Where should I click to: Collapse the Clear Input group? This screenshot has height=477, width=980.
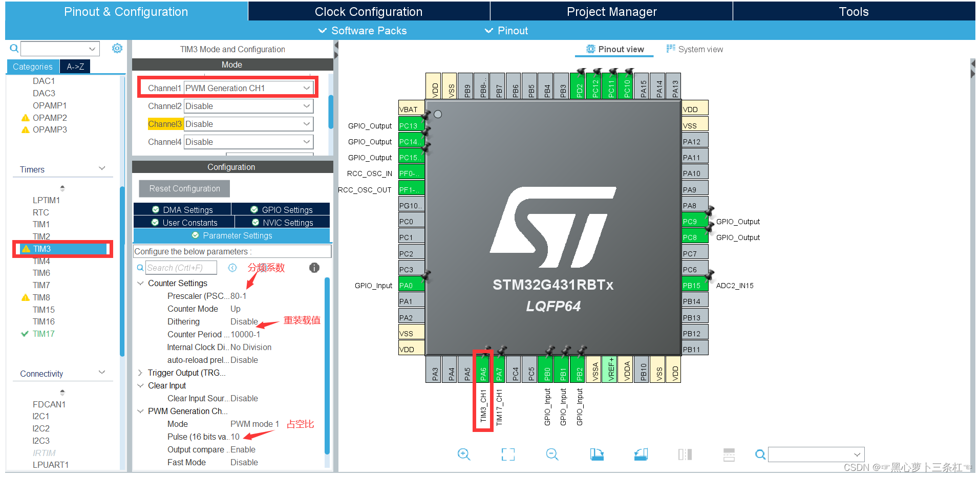coord(140,385)
